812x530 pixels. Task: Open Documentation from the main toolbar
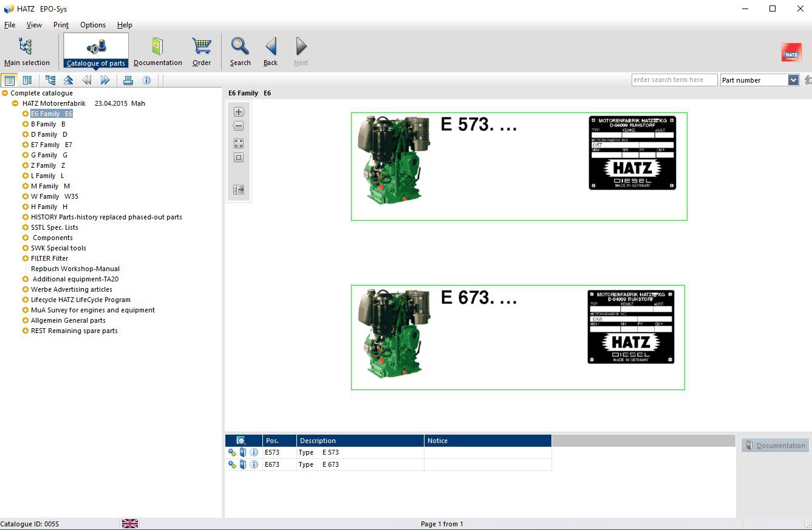[x=158, y=52]
